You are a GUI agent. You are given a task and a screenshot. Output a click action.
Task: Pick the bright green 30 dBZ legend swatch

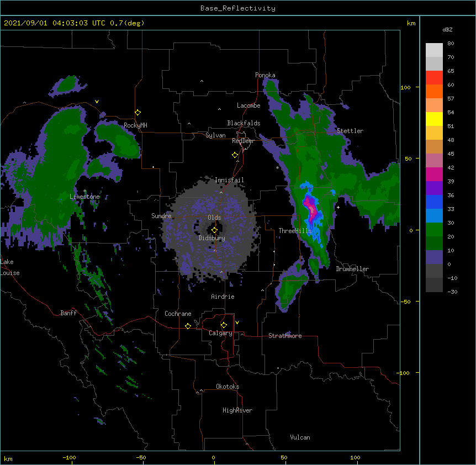click(x=434, y=230)
